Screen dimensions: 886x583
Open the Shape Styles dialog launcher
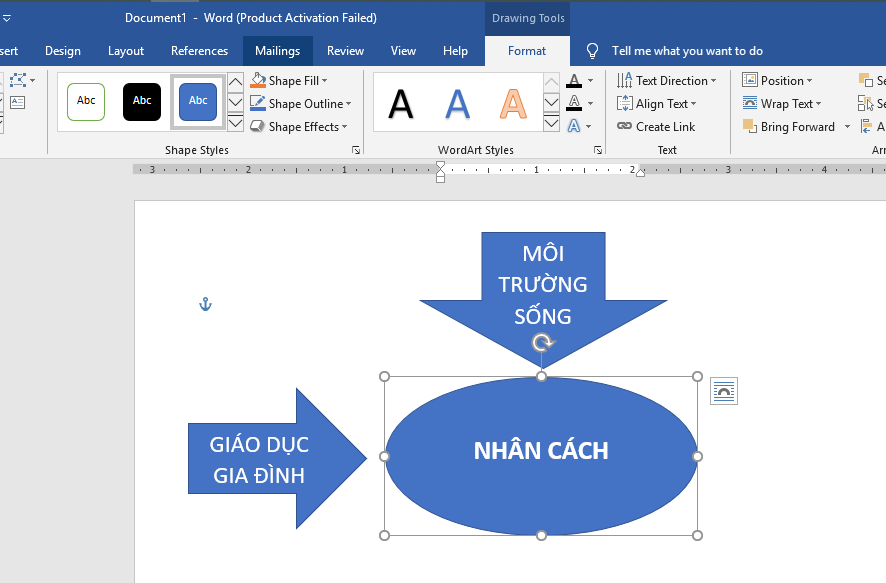pos(356,150)
